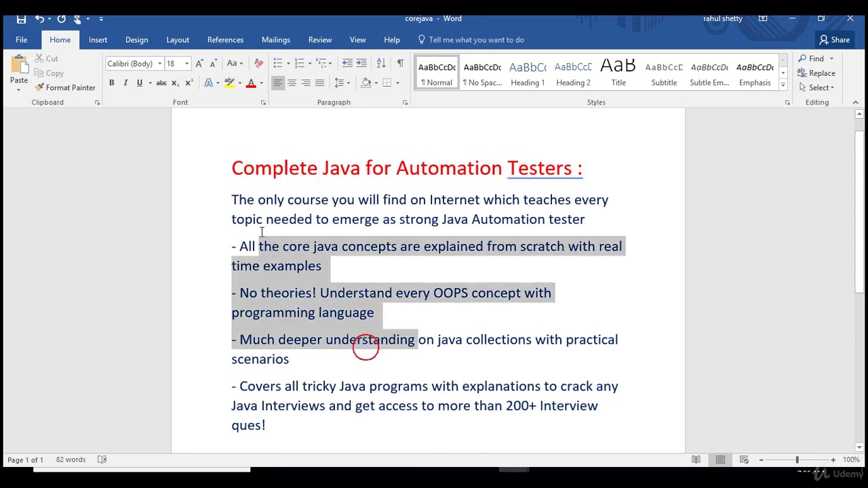
Task: Show paragraph marks with pilcrow icon
Action: point(400,64)
